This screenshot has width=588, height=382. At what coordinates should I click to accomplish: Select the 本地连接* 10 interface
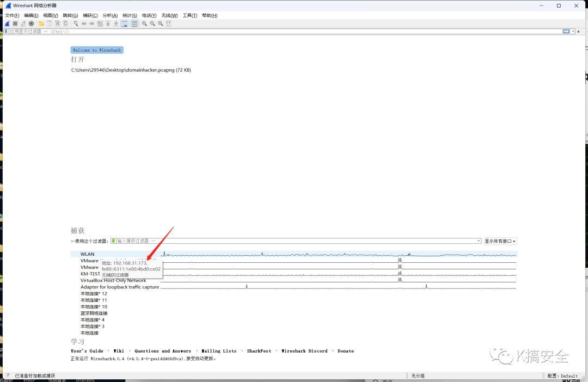(x=94, y=307)
